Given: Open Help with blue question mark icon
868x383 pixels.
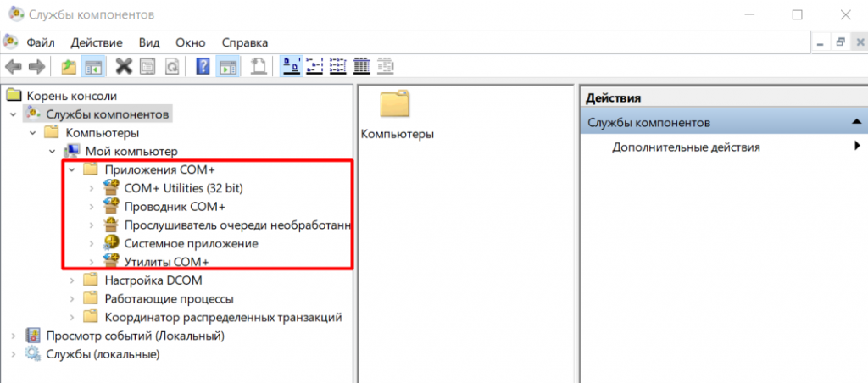Looking at the screenshot, I should pos(203,67).
